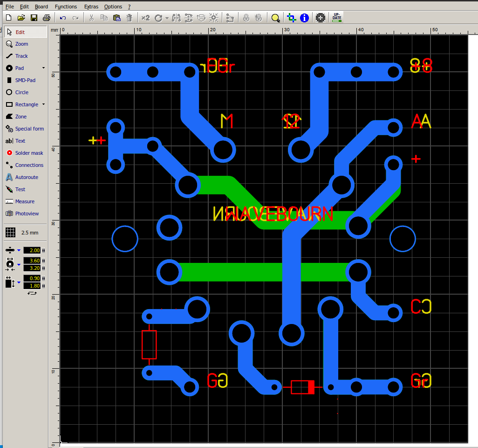
Task: Cut the selected elements with scissors icon
Action: click(91, 18)
